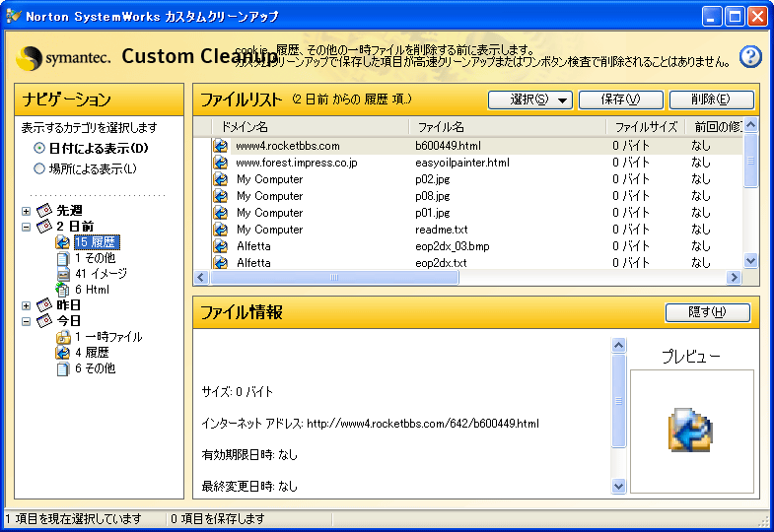Click file info scroll up arrow

pyautogui.click(x=618, y=345)
